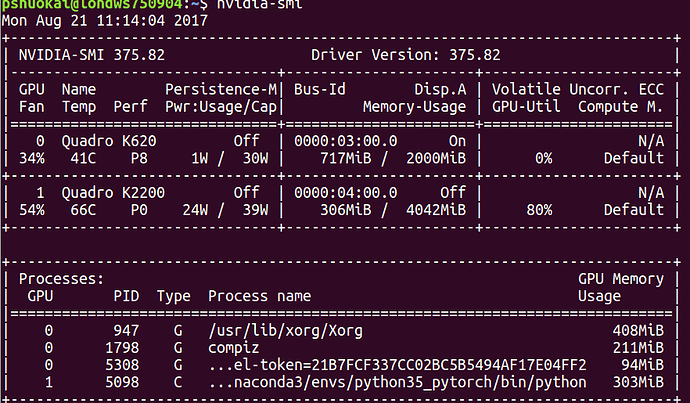Screen dimensions: 690x403
Task: Click PID 947 in the process list
Action: 126,331
